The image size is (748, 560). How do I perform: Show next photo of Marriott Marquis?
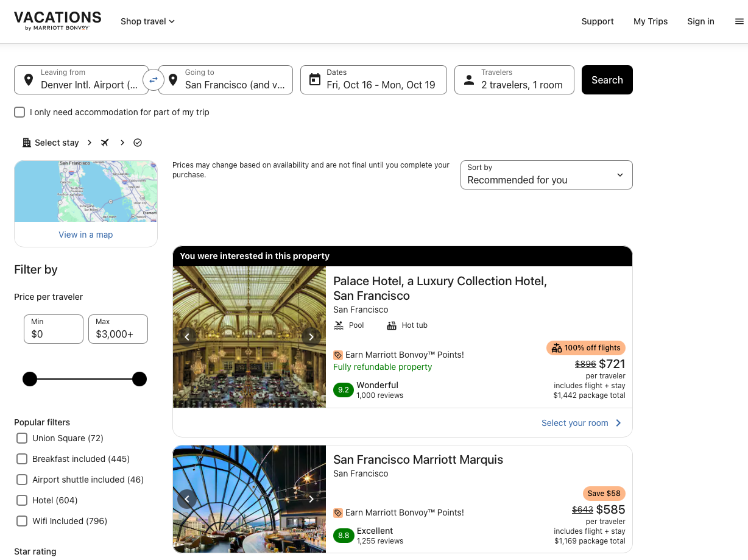point(311,499)
